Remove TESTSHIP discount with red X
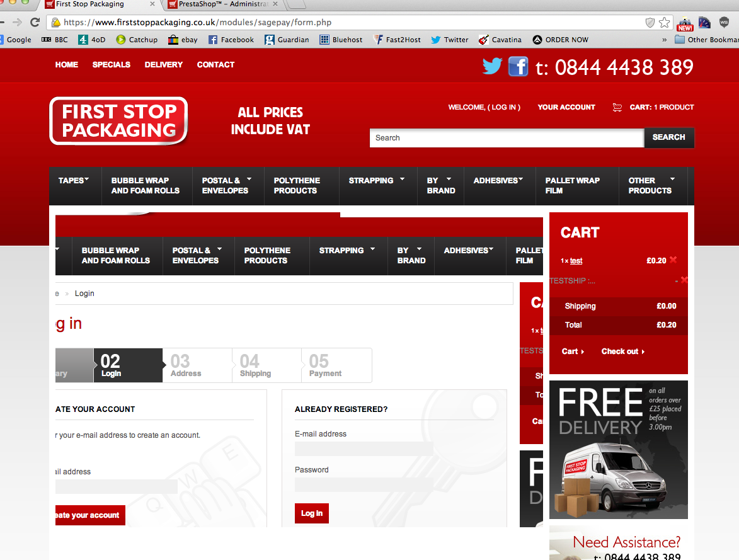 pyautogui.click(x=684, y=280)
